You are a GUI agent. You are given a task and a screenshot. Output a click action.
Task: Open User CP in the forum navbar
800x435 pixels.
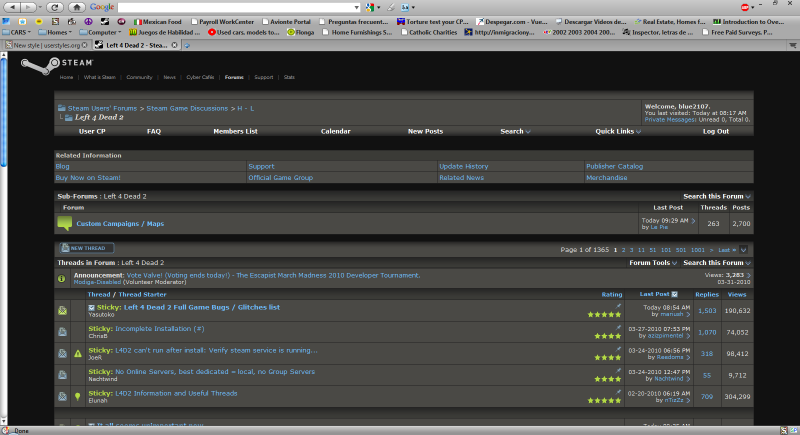pos(92,132)
